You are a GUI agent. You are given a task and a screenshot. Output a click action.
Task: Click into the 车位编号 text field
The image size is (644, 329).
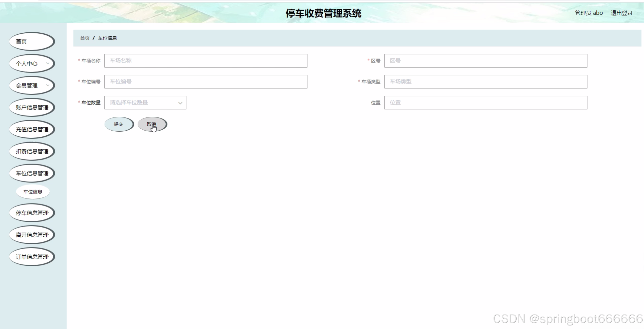click(206, 81)
